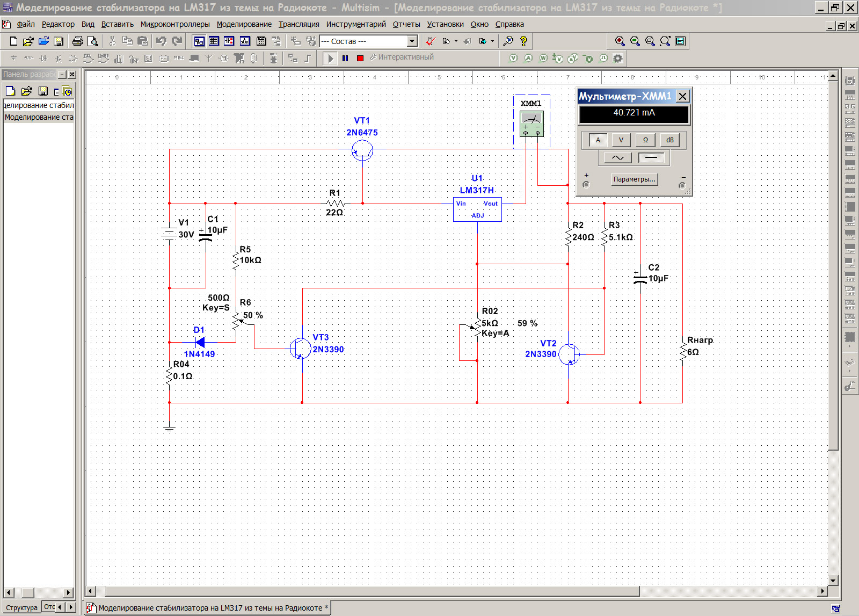The image size is (859, 616).
Task: Click the zoom out magnifier icon
Action: tap(635, 41)
